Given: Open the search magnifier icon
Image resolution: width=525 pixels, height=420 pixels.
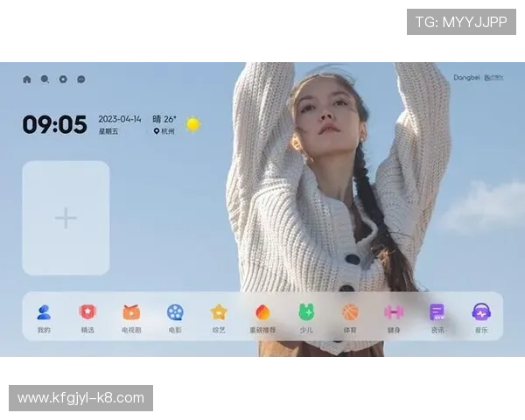Looking at the screenshot, I should pos(45,80).
